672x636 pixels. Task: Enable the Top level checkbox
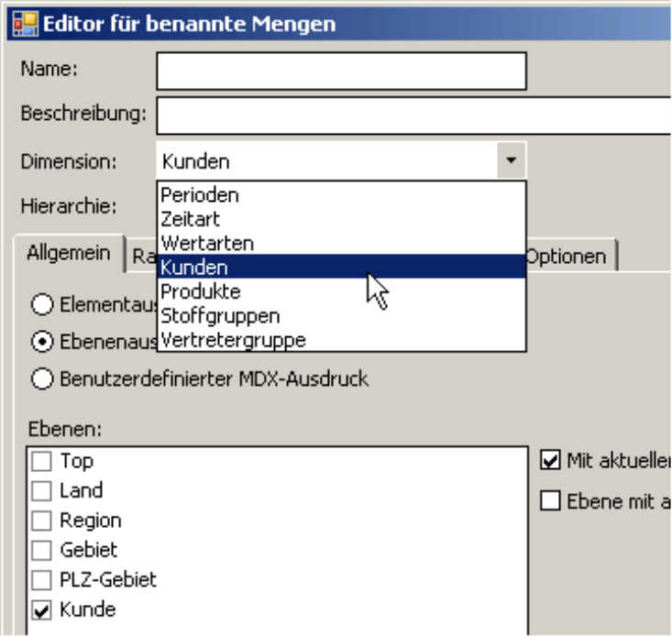tap(41, 461)
